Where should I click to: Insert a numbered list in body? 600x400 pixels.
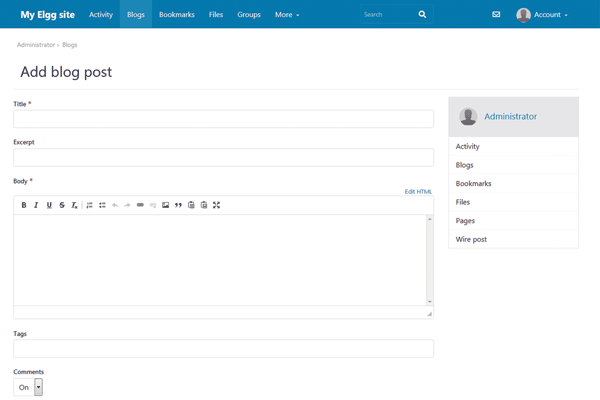(89, 205)
